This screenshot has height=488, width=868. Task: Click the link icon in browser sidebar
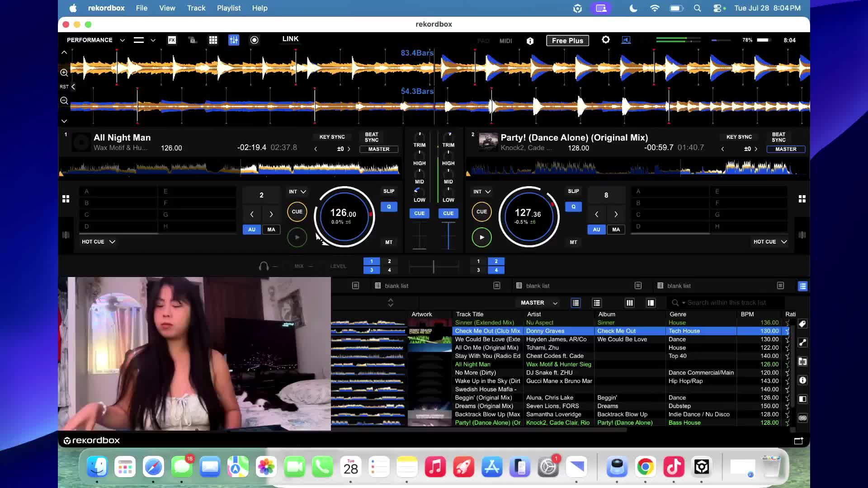pos(802,418)
